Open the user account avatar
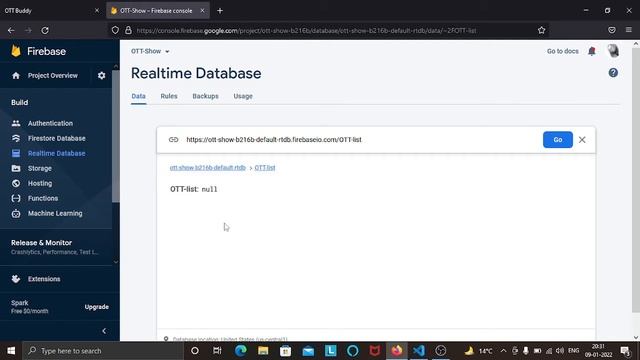The height and width of the screenshot is (360, 640). tap(613, 51)
